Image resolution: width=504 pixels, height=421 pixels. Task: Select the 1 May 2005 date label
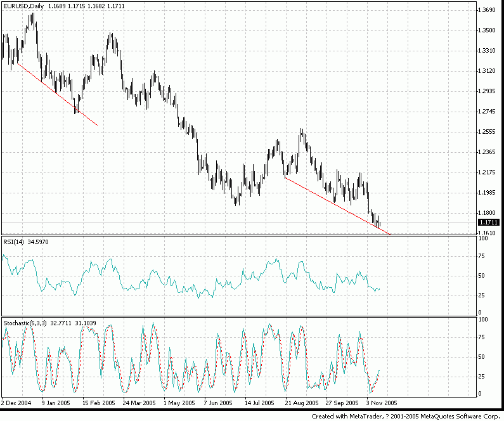tap(179, 403)
